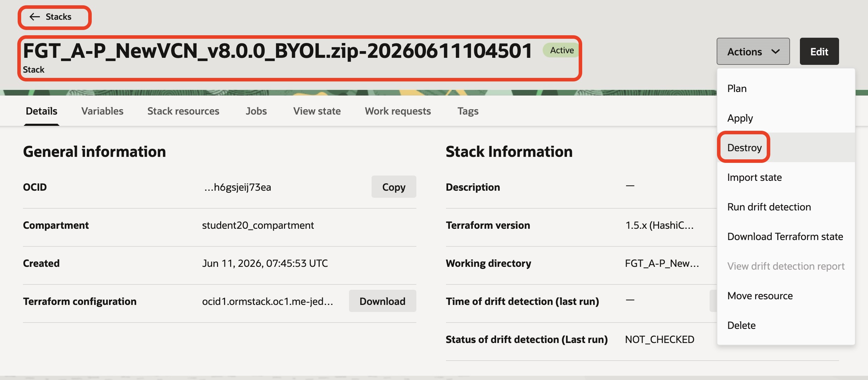Click the Active status badge
Viewport: 868px width, 380px height.
(561, 50)
